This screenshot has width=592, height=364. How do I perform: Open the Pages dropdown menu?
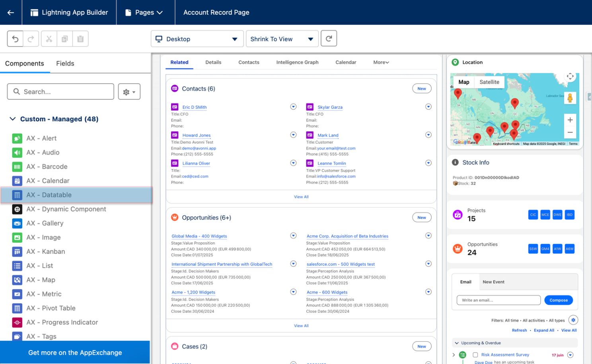(x=144, y=12)
